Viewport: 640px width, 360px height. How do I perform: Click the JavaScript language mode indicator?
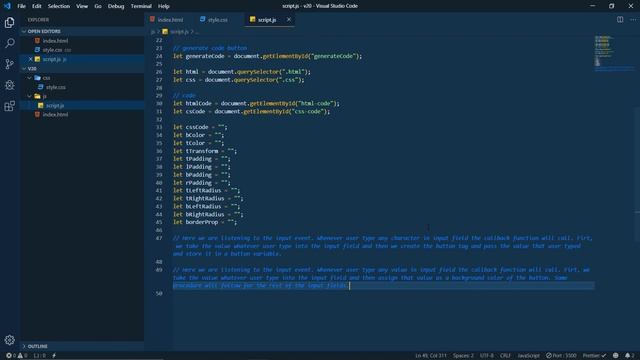tap(529, 356)
